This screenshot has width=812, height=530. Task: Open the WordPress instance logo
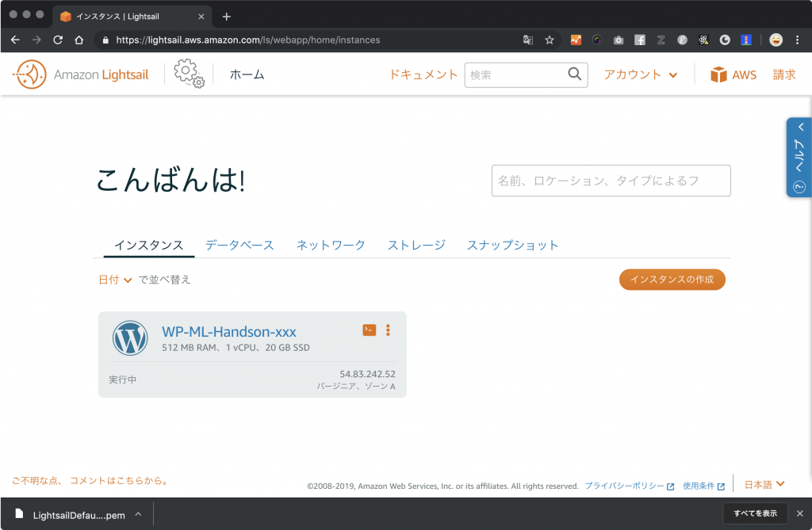130,338
